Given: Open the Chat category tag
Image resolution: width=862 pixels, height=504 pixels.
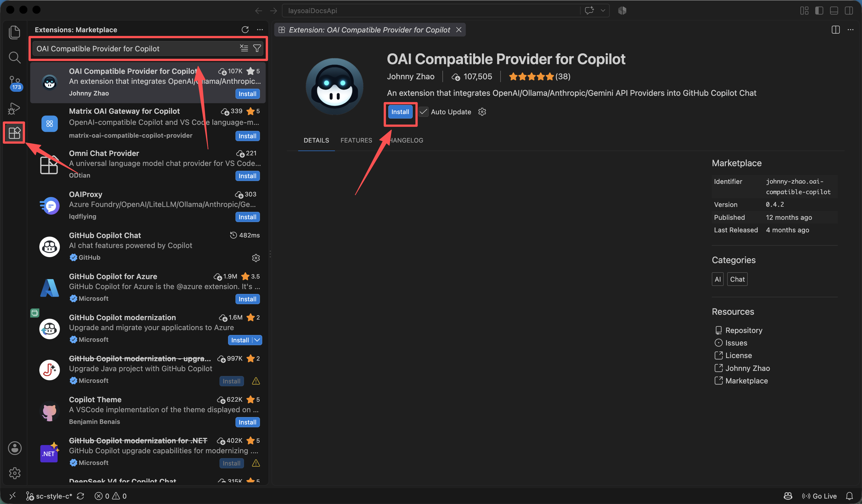Looking at the screenshot, I should 737,279.
